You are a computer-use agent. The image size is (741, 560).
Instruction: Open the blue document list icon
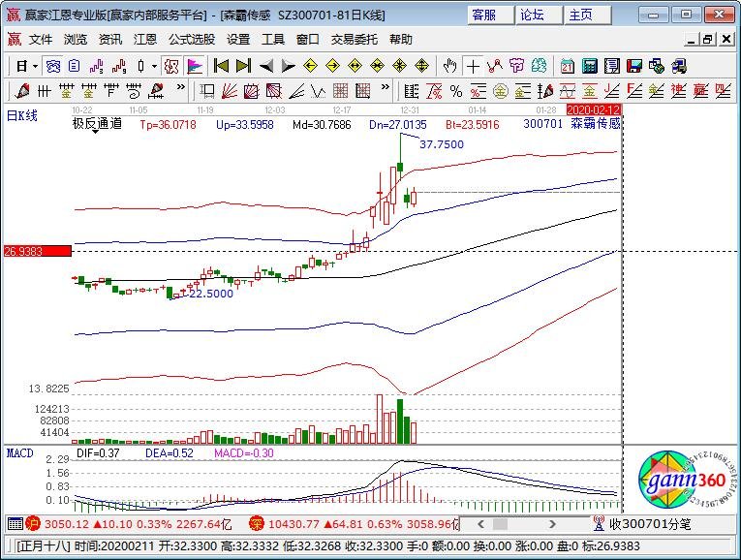(x=75, y=66)
